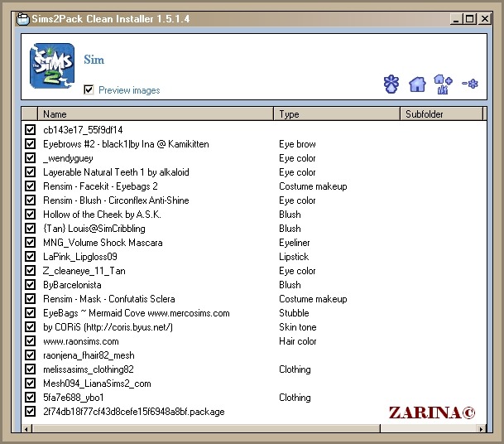
Task: Select Mesh094_LianaSims2_com name
Action: coord(97,384)
